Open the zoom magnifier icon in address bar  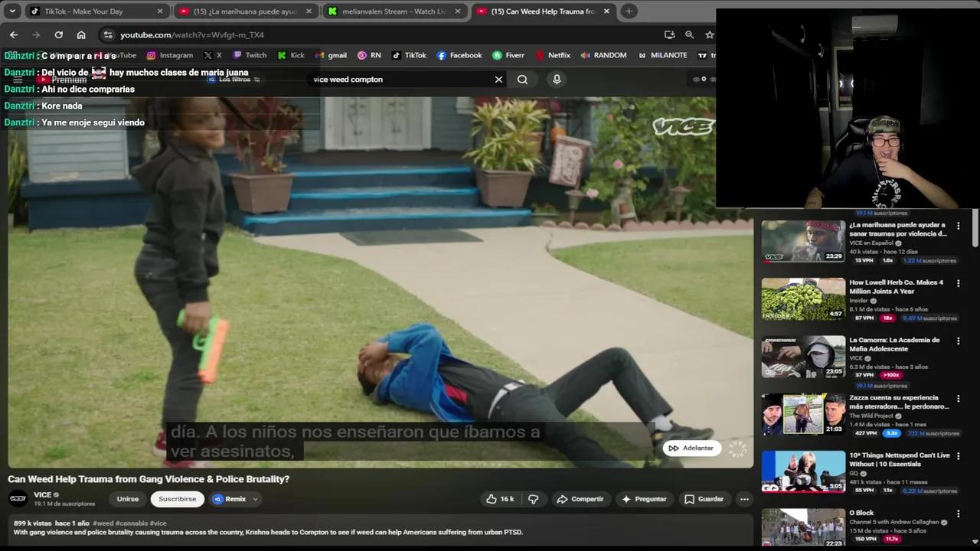point(689,34)
